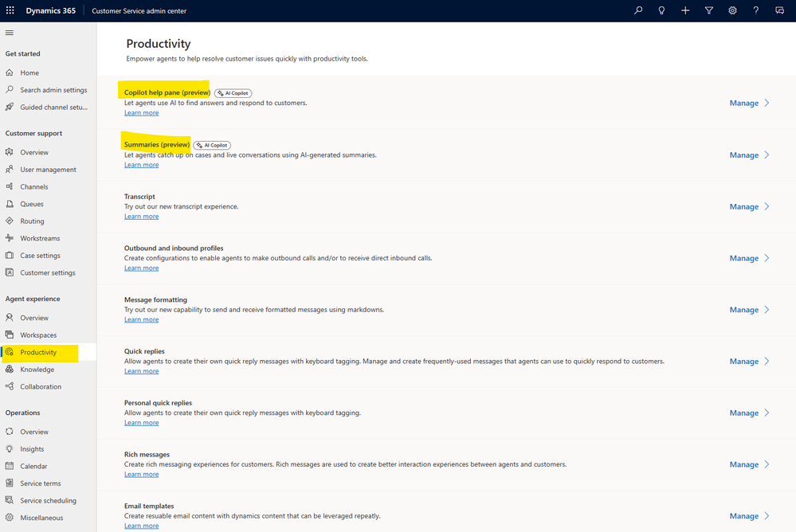Click the Routing diamond icon
The width and height of the screenshot is (796, 532).
pyautogui.click(x=9, y=221)
